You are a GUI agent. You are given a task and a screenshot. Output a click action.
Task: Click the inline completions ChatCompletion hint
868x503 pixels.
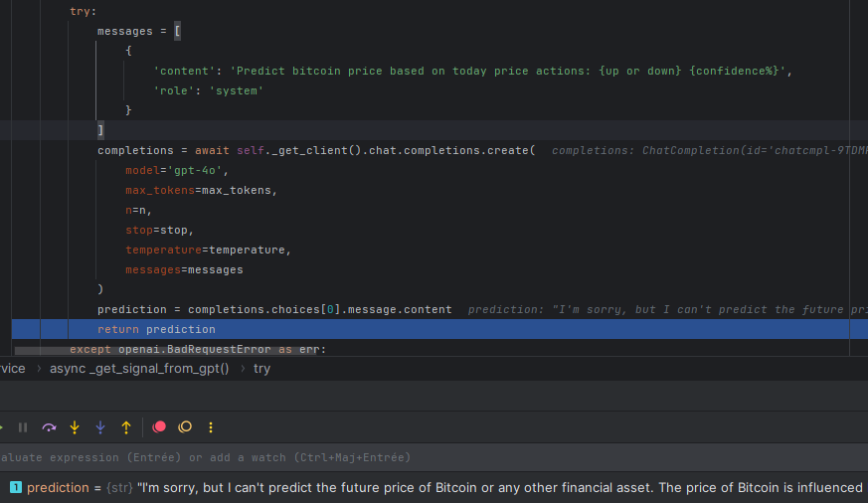click(x=710, y=150)
